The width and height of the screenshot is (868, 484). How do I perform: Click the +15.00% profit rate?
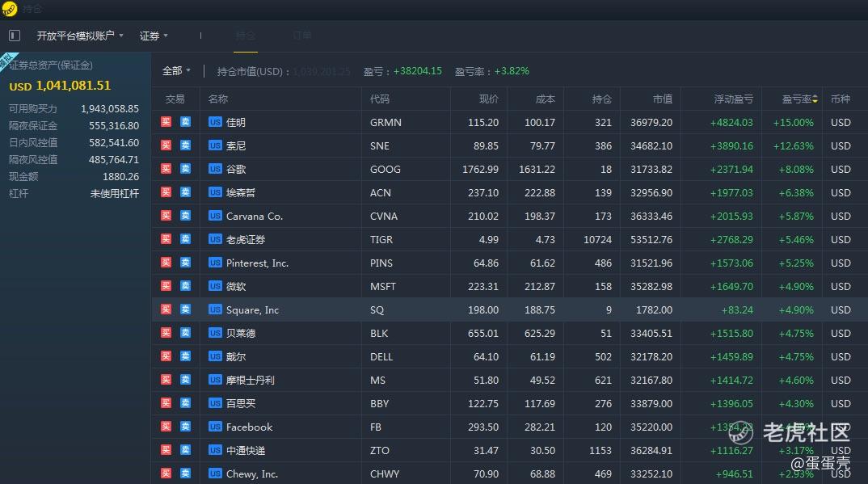coord(794,122)
